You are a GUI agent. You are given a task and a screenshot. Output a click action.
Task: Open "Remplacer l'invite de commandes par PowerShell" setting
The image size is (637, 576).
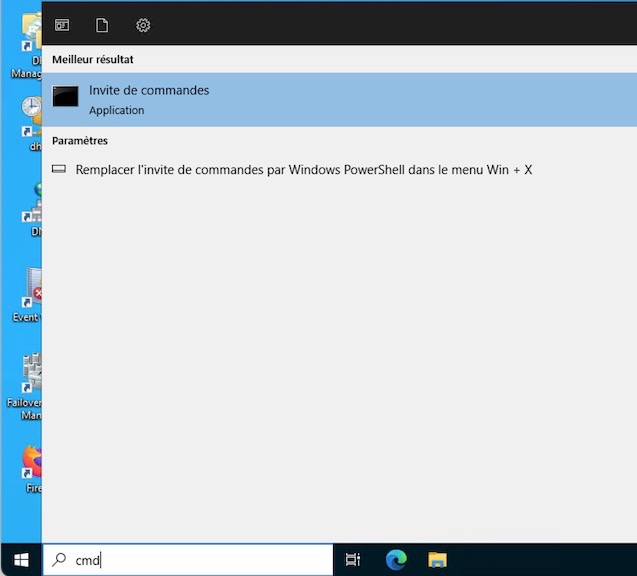pos(304,170)
